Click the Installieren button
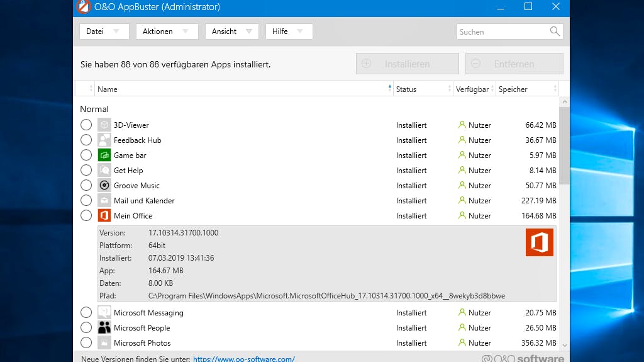The image size is (644, 362). point(408,64)
